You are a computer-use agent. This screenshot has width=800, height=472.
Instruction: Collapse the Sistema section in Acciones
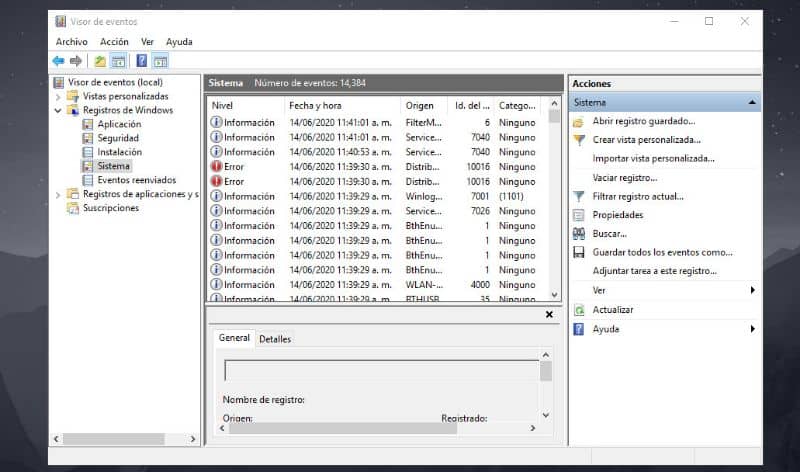[752, 103]
